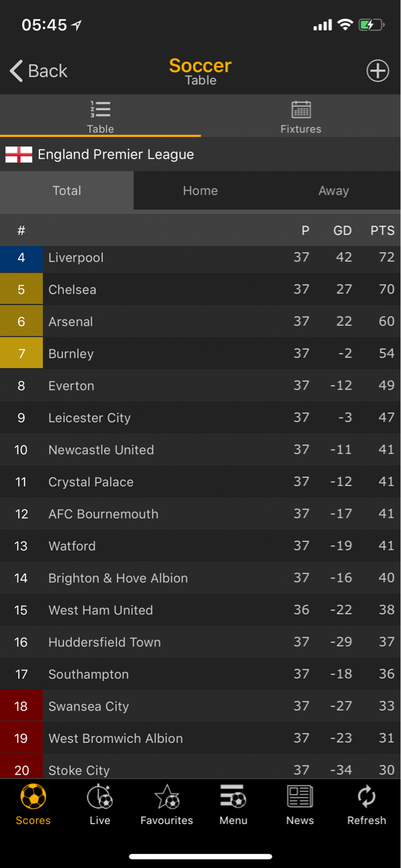Image resolution: width=401 pixels, height=868 pixels.
Task: Tap the GD column header
Action: coord(342,231)
